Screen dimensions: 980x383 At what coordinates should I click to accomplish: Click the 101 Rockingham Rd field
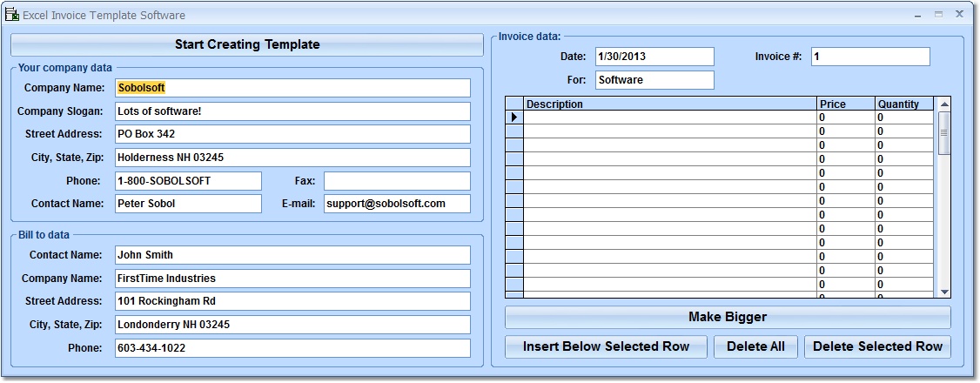(292, 301)
